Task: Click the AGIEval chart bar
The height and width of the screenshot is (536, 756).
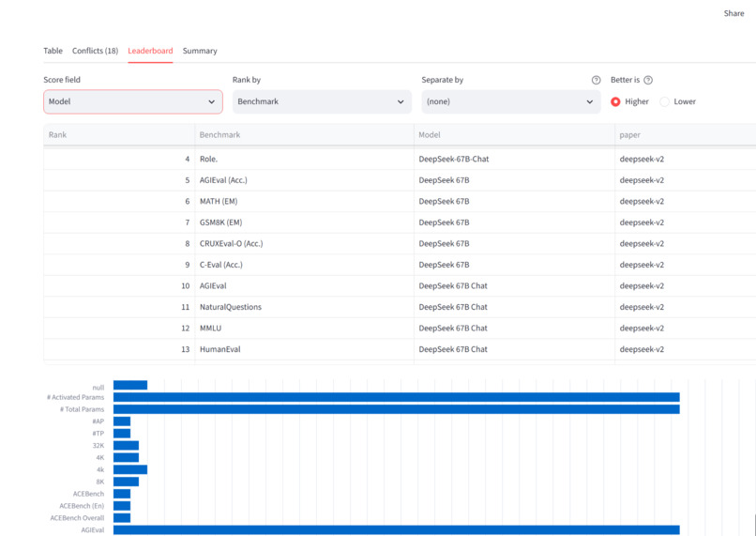Action: tap(397, 529)
